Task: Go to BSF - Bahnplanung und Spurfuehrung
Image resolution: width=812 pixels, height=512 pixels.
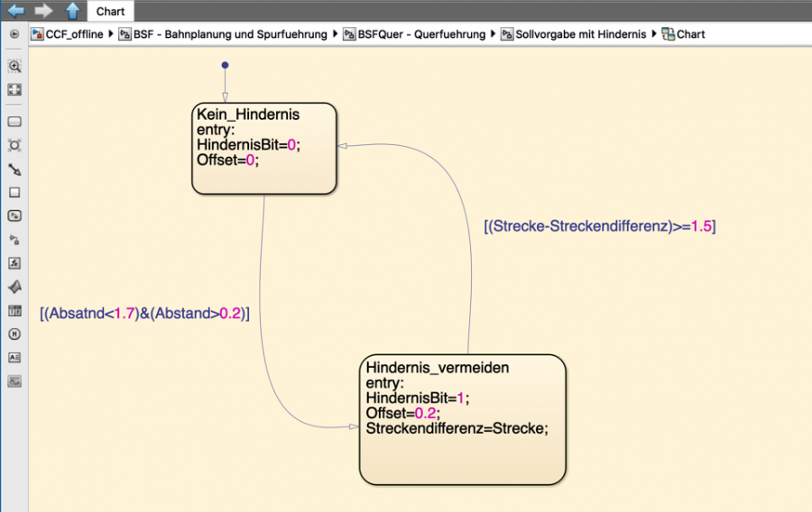Action: pos(229,34)
